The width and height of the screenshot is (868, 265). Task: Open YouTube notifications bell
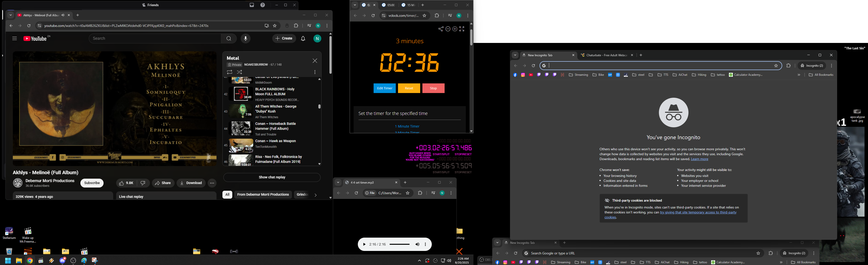click(303, 39)
